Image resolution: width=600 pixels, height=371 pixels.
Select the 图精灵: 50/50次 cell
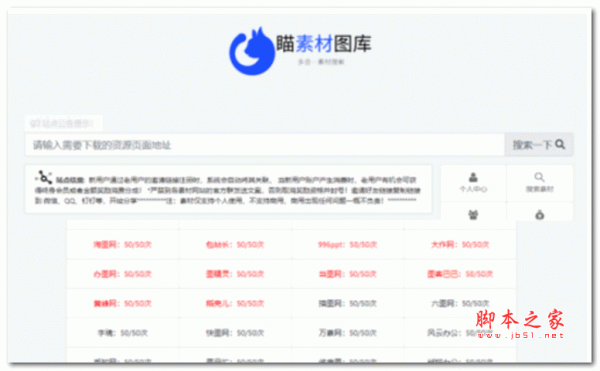[235, 274]
